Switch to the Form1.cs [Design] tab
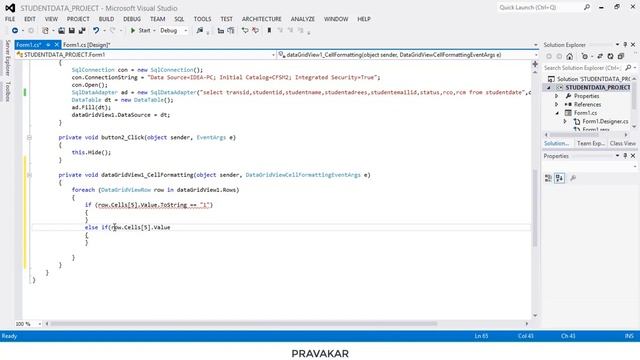The height and width of the screenshot is (360, 640). point(87,45)
